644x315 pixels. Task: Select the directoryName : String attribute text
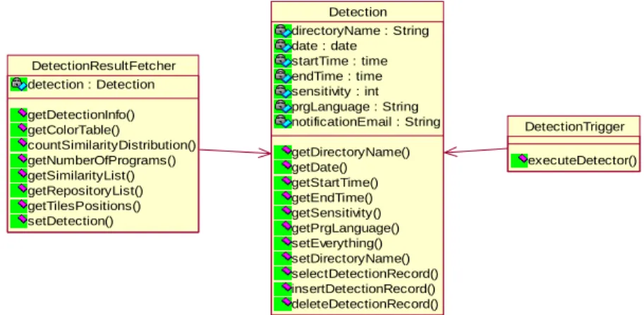[x=360, y=31]
